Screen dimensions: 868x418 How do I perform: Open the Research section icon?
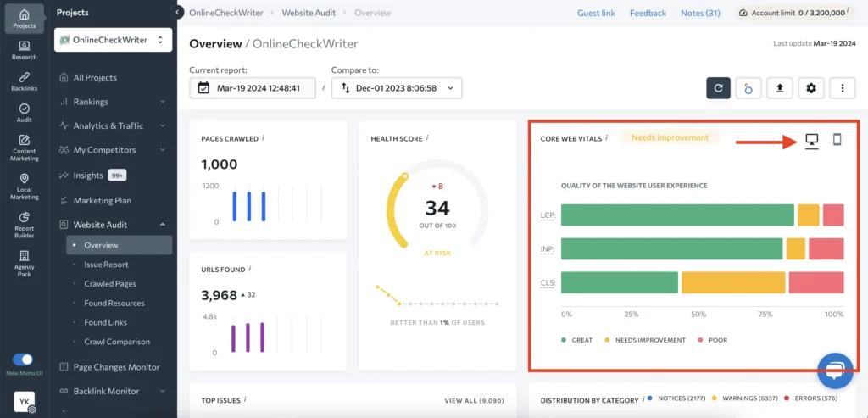click(x=25, y=50)
